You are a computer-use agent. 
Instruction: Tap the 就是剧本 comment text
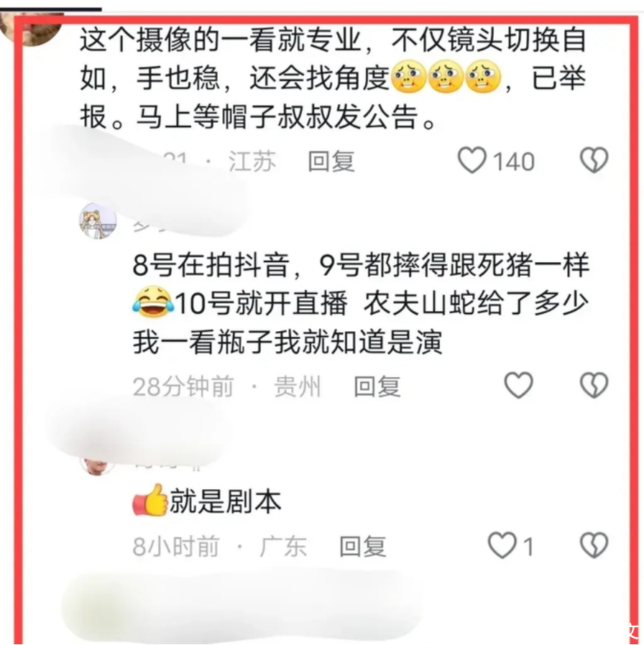226,501
